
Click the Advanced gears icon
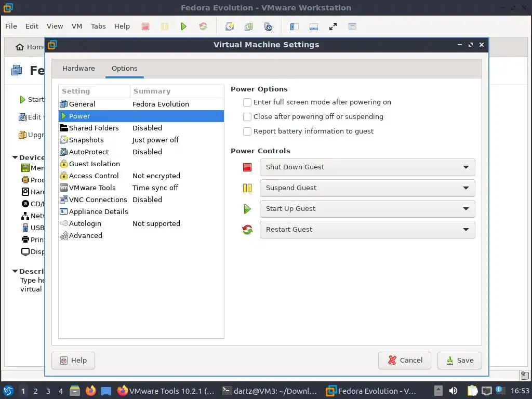point(64,235)
